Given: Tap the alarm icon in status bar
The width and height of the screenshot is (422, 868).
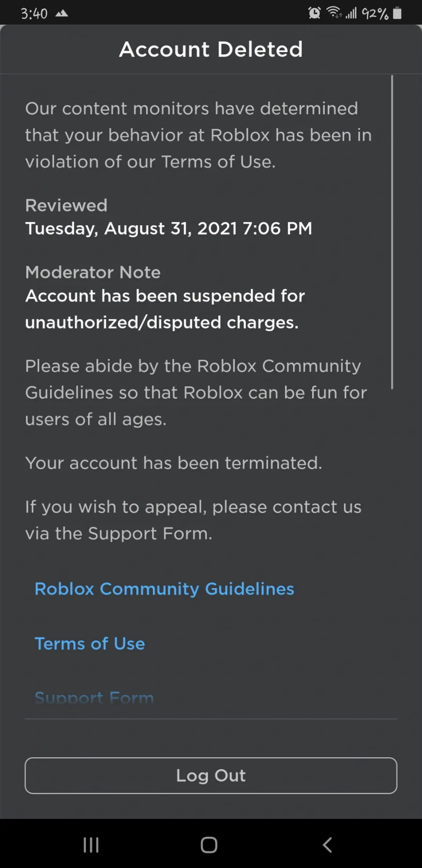Looking at the screenshot, I should (x=314, y=13).
